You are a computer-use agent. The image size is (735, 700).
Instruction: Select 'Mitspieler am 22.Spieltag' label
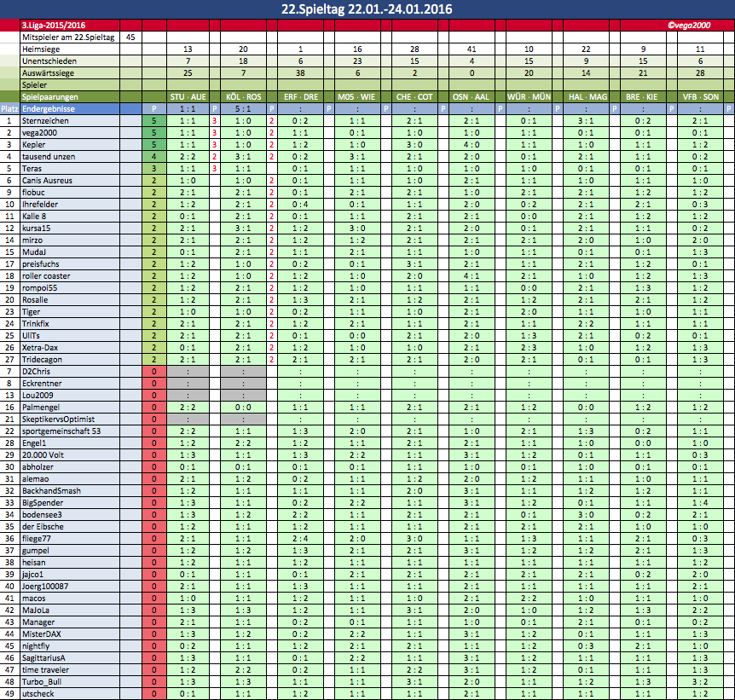(70, 37)
